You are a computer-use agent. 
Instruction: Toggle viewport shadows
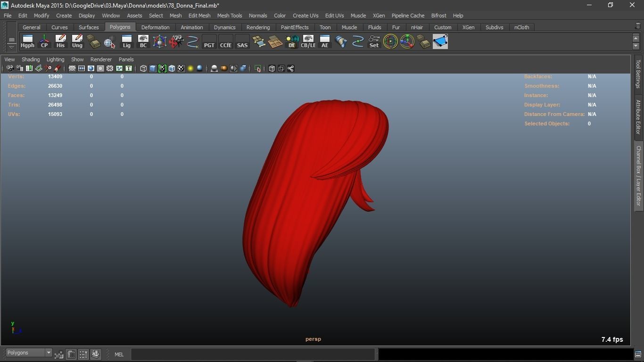coord(200,68)
